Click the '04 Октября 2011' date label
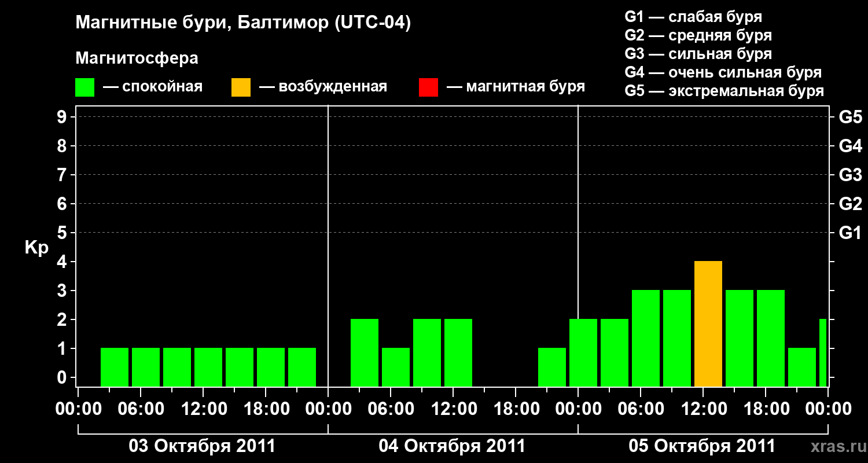Screen dimensions: 868x463 point(452,446)
